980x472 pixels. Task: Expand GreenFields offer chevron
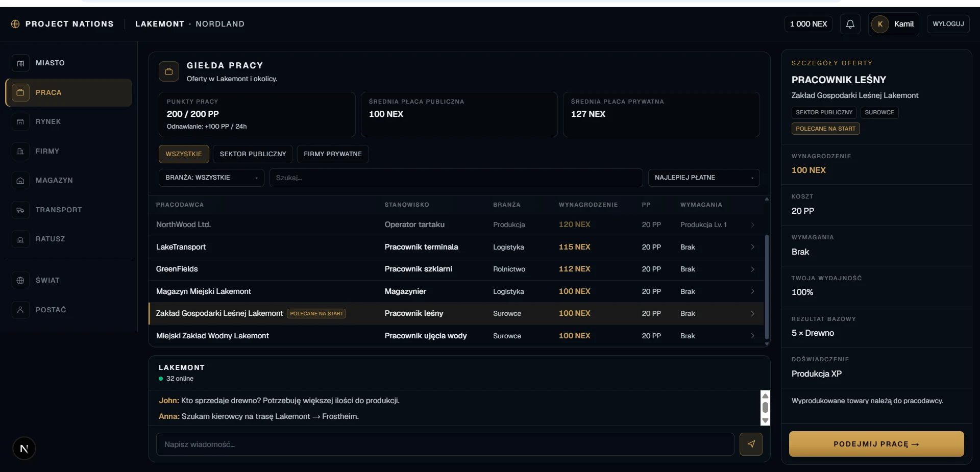tap(752, 269)
